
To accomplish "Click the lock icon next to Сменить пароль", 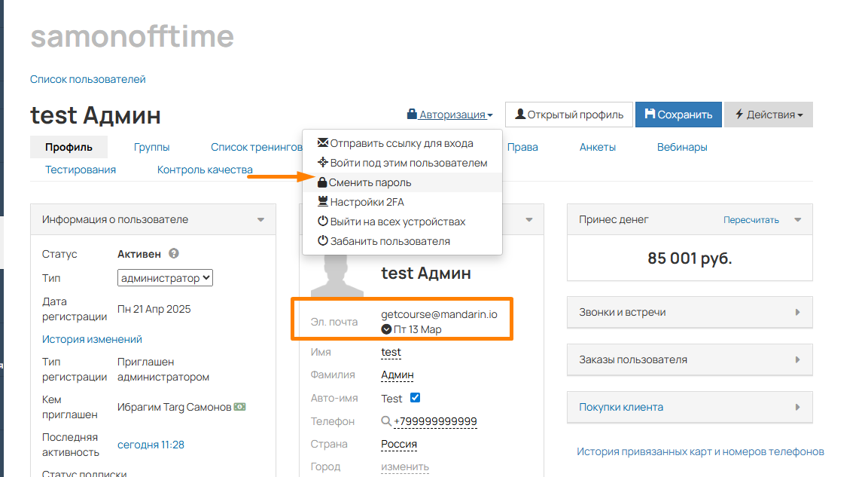I will (x=322, y=182).
